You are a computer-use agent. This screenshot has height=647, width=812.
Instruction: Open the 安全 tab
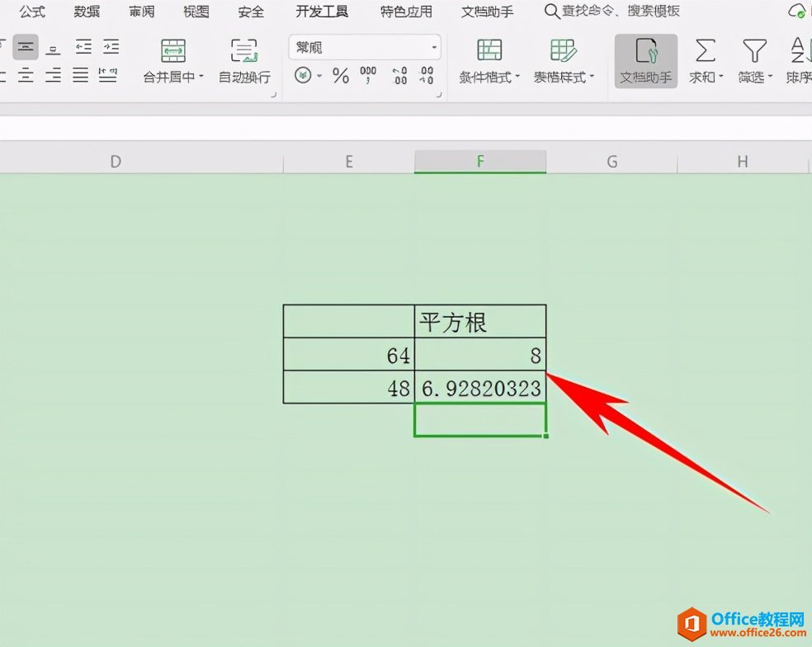coord(251,12)
